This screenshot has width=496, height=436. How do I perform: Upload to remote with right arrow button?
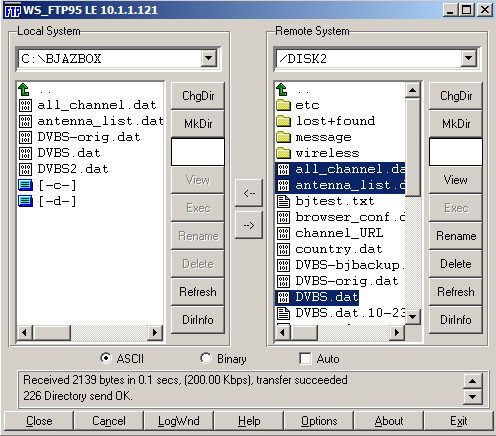pyautogui.click(x=249, y=225)
